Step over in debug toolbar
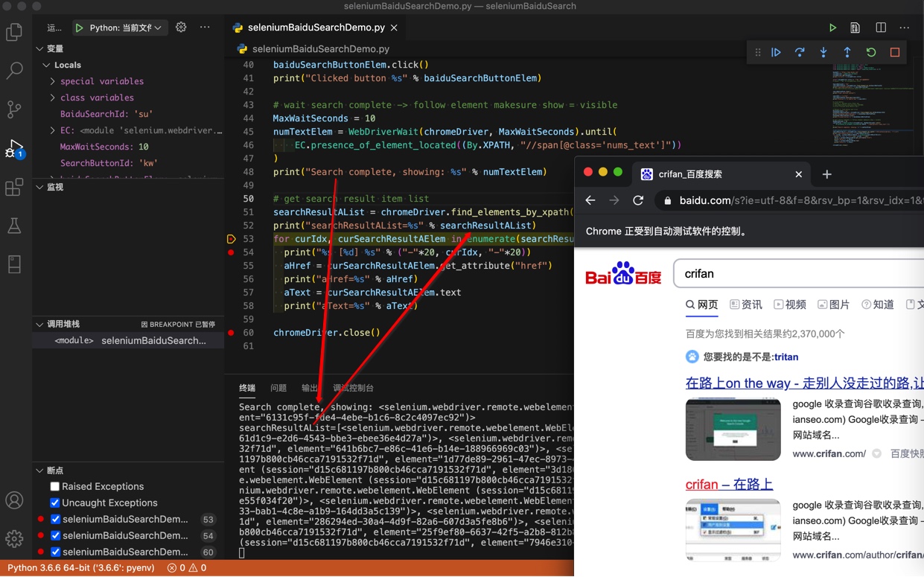Viewport: 924px width, 577px height. pyautogui.click(x=800, y=53)
